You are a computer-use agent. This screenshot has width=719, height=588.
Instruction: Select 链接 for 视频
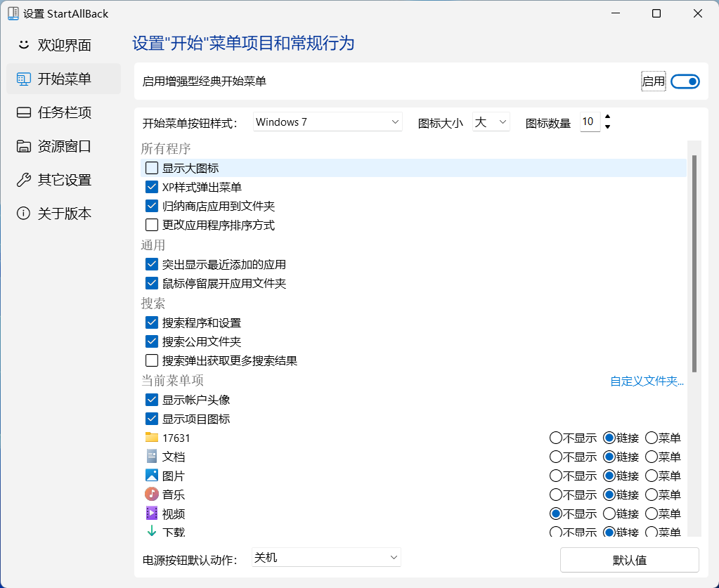click(x=609, y=514)
